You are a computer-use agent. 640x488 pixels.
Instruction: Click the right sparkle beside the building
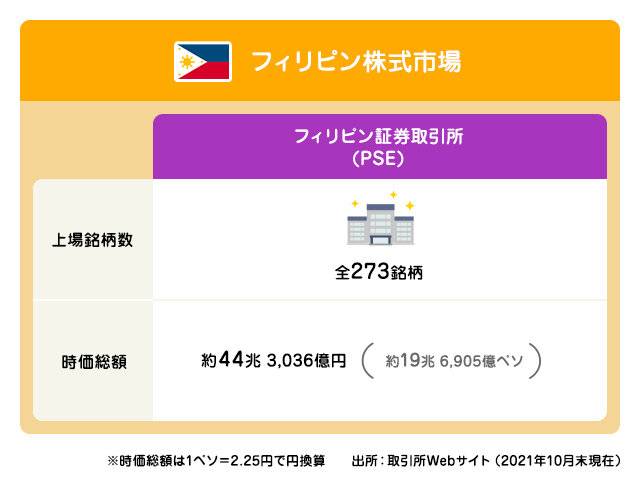(x=410, y=205)
